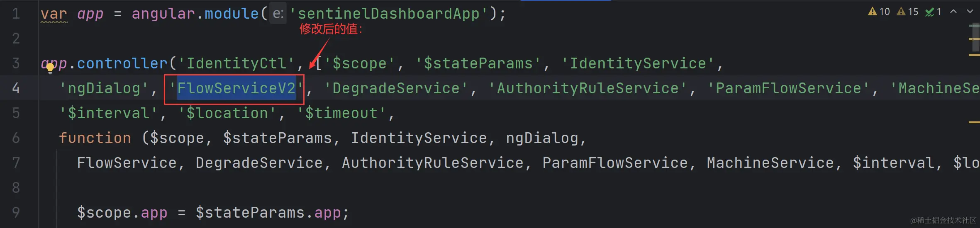Click the yellow lightbulb quick-fix icon

point(50,68)
